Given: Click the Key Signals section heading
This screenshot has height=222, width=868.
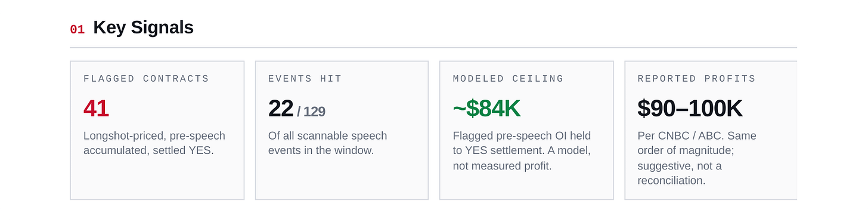Looking at the screenshot, I should click(x=143, y=27).
